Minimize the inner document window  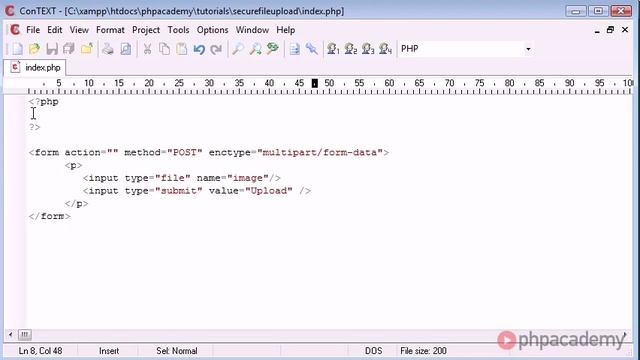tap(597, 30)
